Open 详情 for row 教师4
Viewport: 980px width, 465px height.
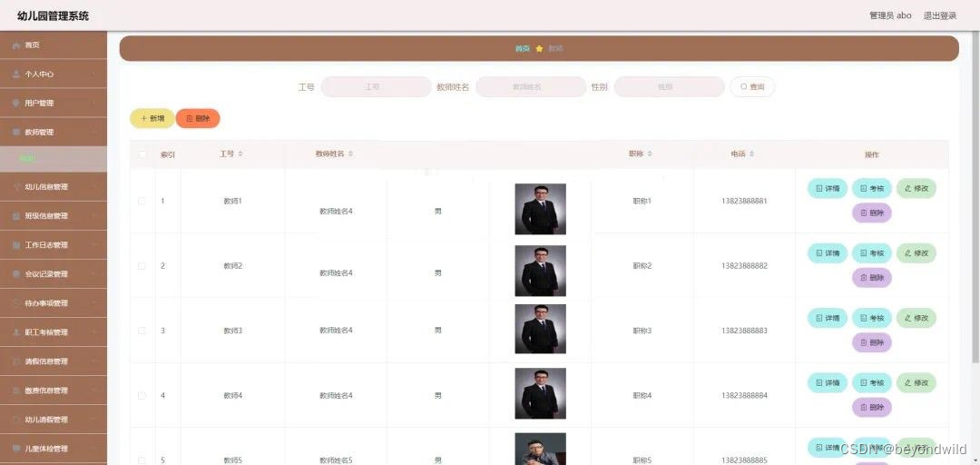828,383
